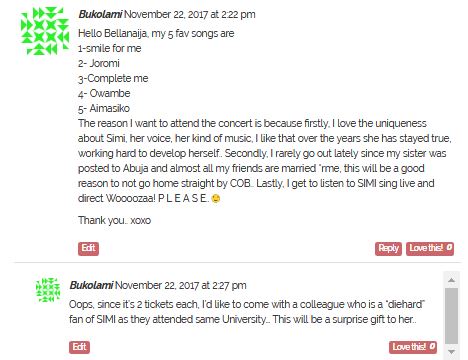The width and height of the screenshot is (468, 360).
Task: Click the "Hello Bellanaija, my 5 fav songs" line
Action: coord(156,34)
